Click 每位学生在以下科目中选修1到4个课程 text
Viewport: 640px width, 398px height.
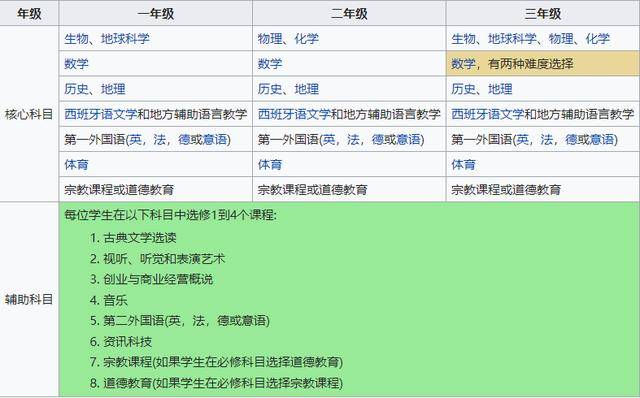[170, 215]
